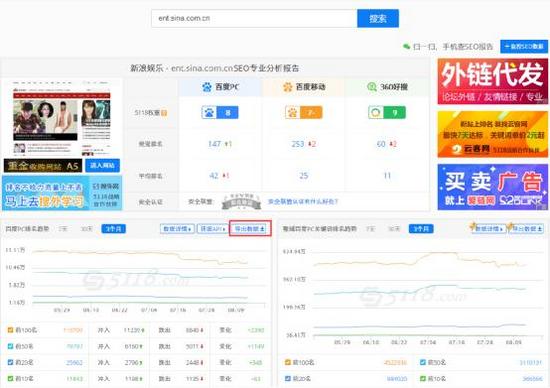Viewport: 550px width, 388px height.
Task: Click the security alliance certification badge
Action: point(241,202)
